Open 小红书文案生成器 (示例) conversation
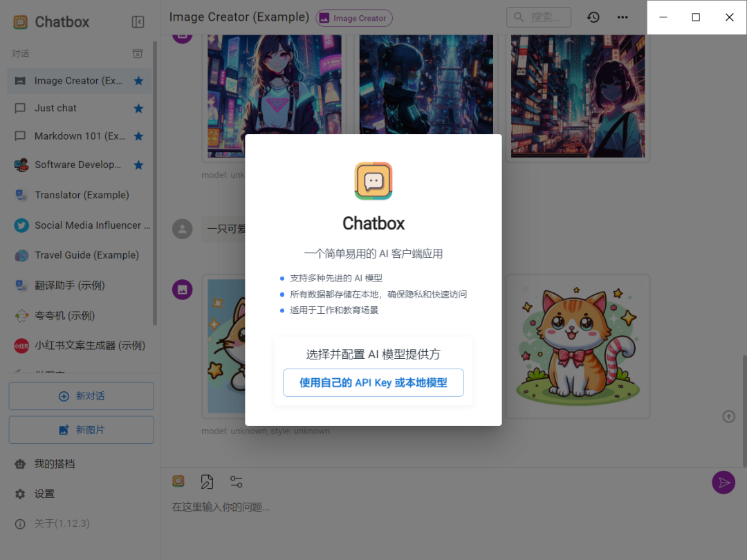The height and width of the screenshot is (560, 747). point(80,346)
